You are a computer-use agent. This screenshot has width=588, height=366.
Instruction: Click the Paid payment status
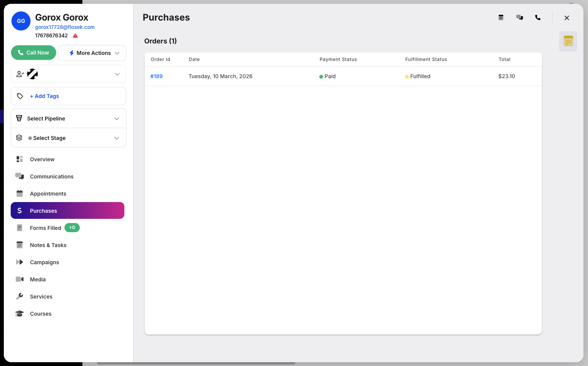pos(328,76)
